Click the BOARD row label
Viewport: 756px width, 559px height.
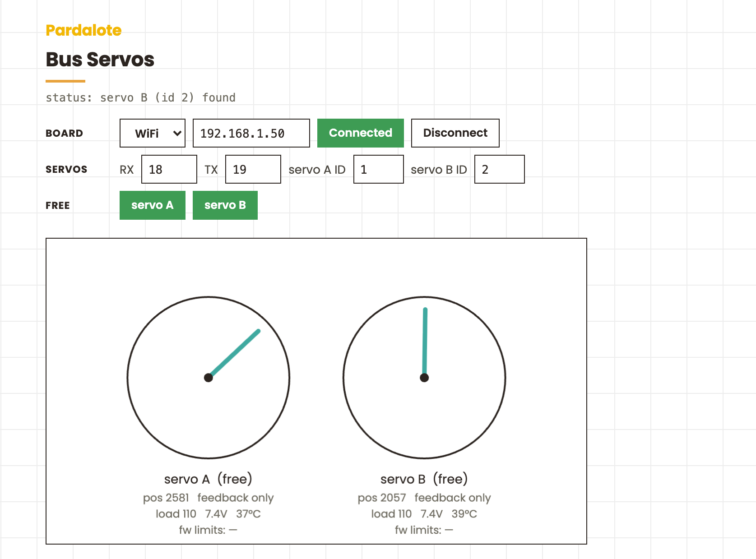(64, 133)
